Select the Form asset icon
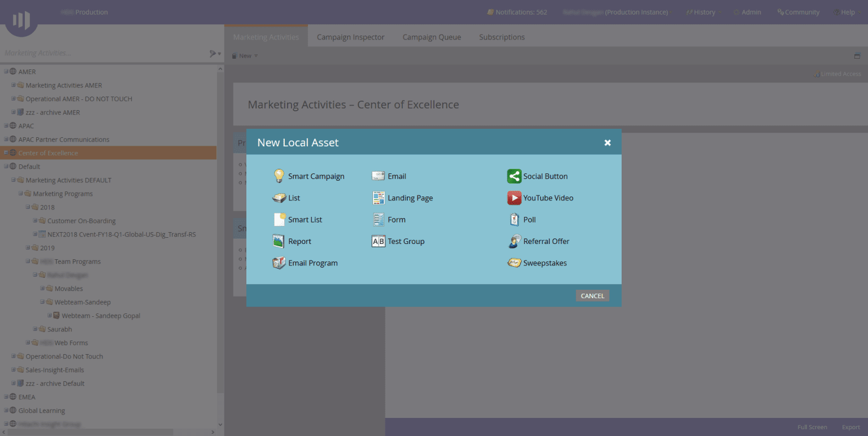Viewport: 868px width, 436px height. coord(397,219)
